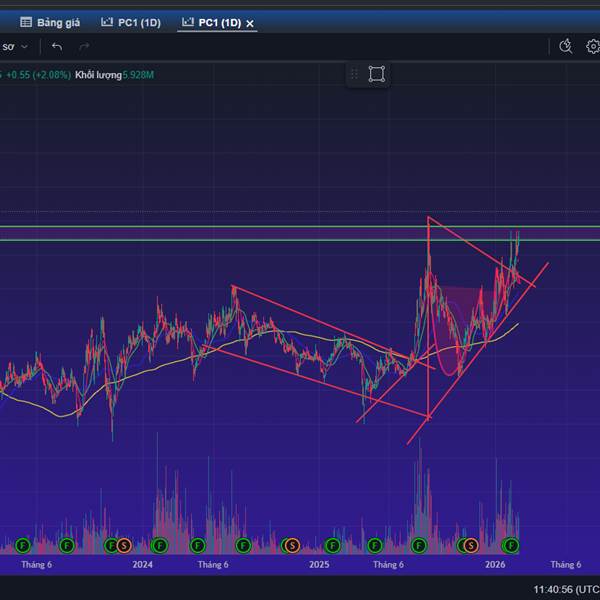This screenshot has width=600, height=600.
Task: Open the inactive PC1 (1D) chart tab
Action: pyautogui.click(x=131, y=23)
